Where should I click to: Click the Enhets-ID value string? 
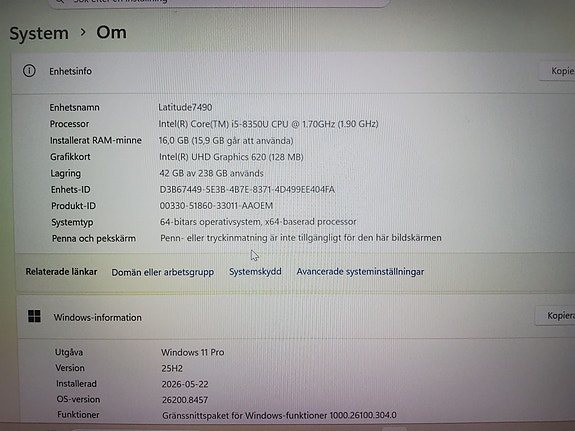pyautogui.click(x=247, y=190)
